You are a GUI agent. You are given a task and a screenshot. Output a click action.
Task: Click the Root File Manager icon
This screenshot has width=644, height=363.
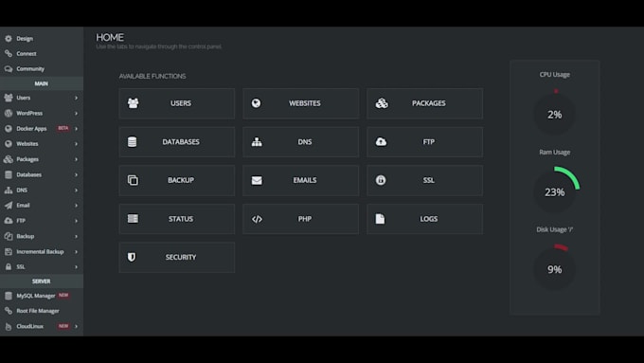tap(9, 311)
